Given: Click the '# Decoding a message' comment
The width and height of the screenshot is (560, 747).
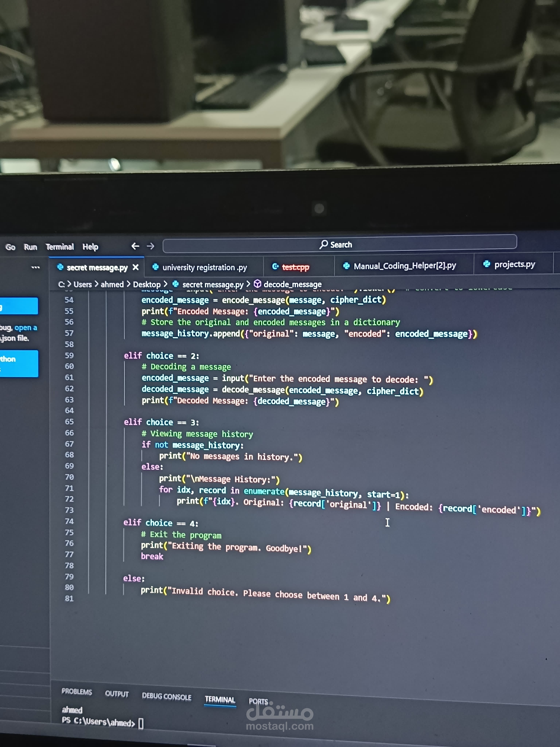Looking at the screenshot, I should [x=186, y=367].
